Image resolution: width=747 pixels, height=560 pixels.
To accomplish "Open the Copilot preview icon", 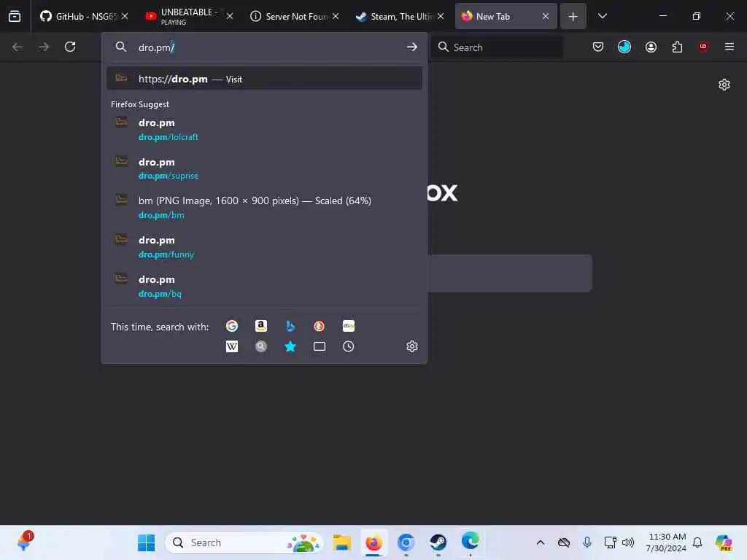I will click(x=724, y=542).
